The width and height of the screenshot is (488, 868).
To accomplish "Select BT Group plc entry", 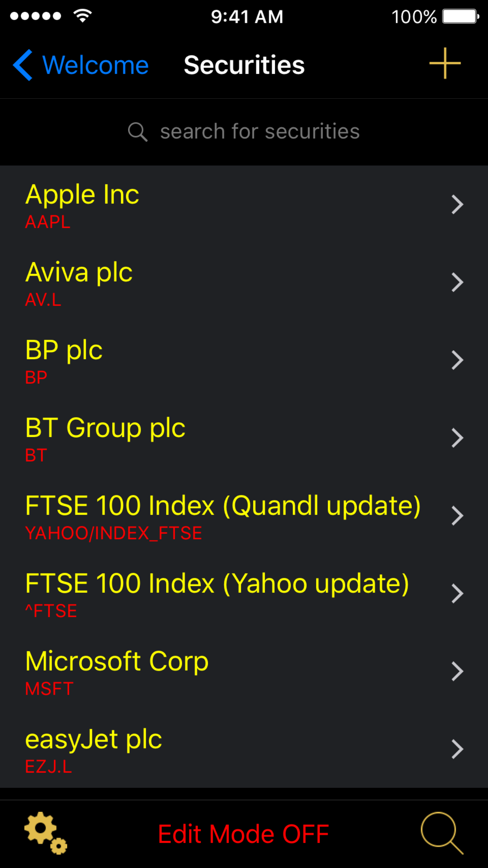I will (x=244, y=438).
